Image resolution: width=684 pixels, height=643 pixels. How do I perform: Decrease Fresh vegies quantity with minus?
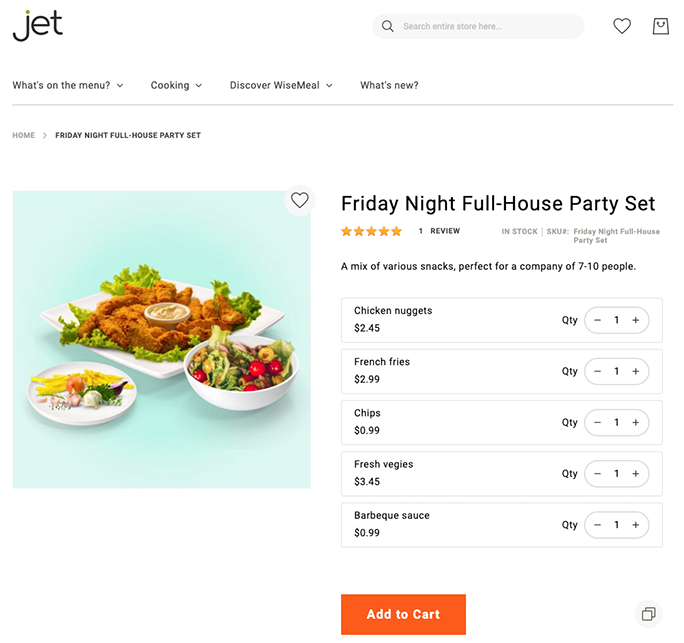click(598, 473)
